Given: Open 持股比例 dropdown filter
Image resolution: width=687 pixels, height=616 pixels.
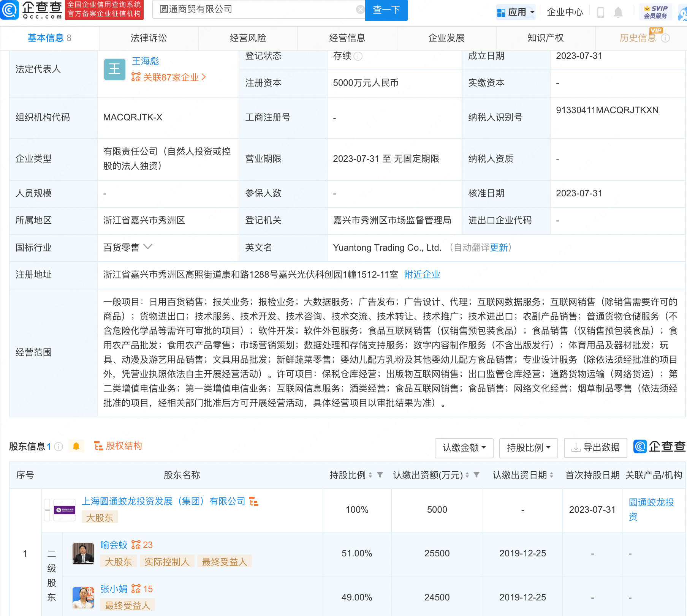Looking at the screenshot, I should point(529,448).
